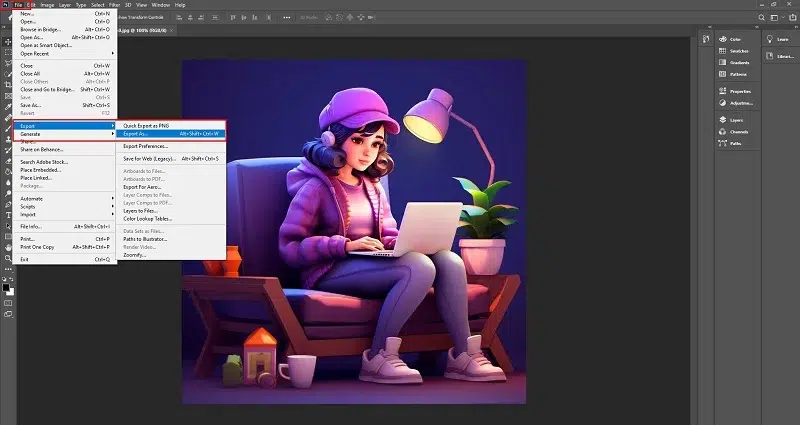800x425 pixels.
Task: Open the Export submenu entry
Action: [x=65, y=126]
